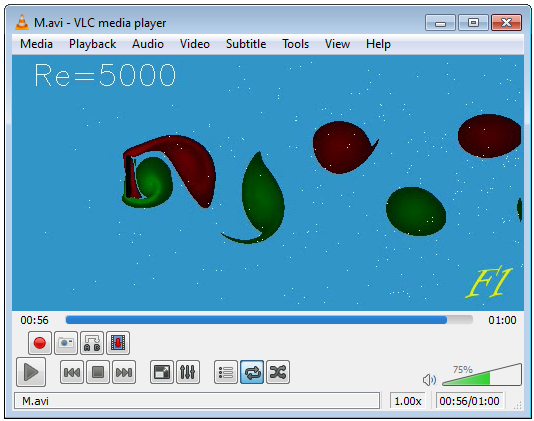The image size is (534, 421).
Task: Start recording with the red record button
Action: click(x=40, y=343)
